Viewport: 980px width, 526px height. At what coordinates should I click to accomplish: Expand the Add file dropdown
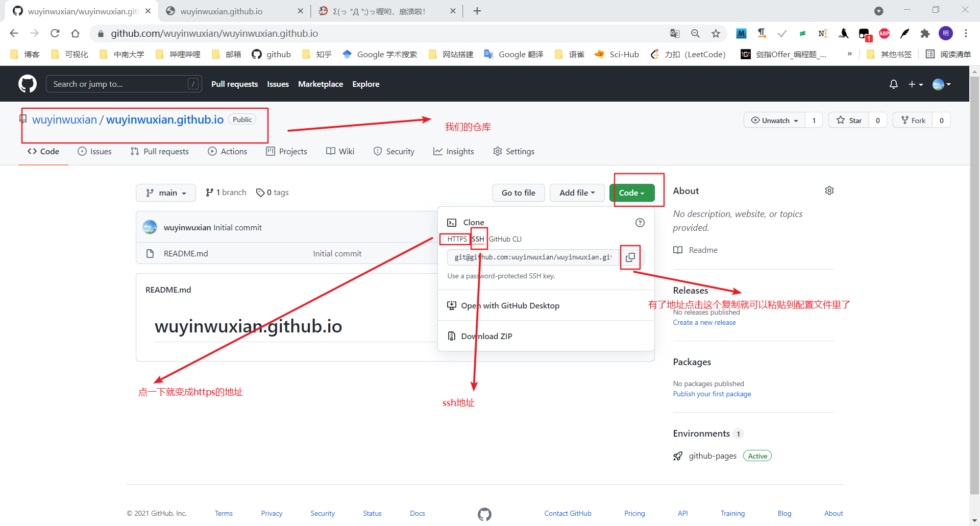click(577, 193)
